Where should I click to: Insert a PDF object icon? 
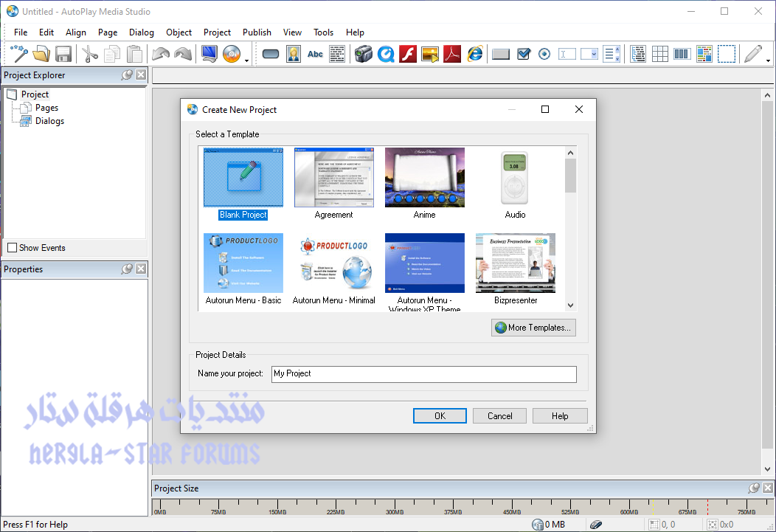tap(452, 53)
